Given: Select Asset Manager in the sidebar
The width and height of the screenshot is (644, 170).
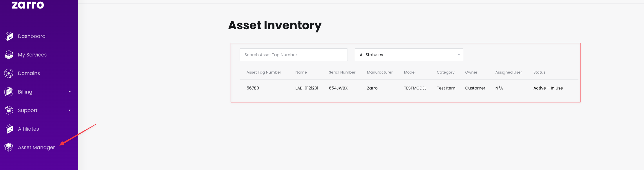Looking at the screenshot, I should click(x=36, y=147).
